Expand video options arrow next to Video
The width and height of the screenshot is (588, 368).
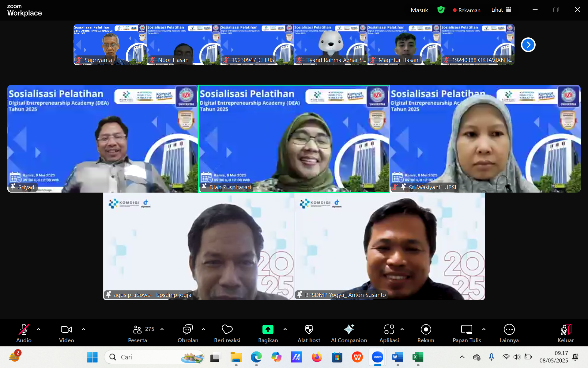[x=84, y=329]
